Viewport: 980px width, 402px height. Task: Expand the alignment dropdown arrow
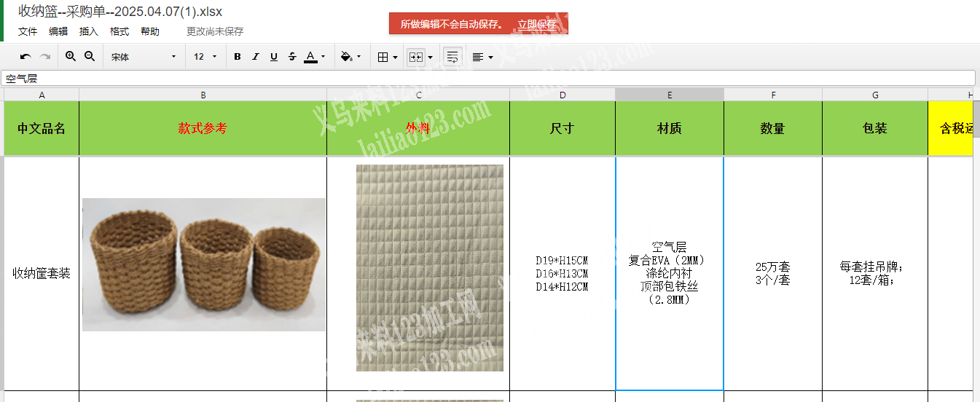coord(490,57)
